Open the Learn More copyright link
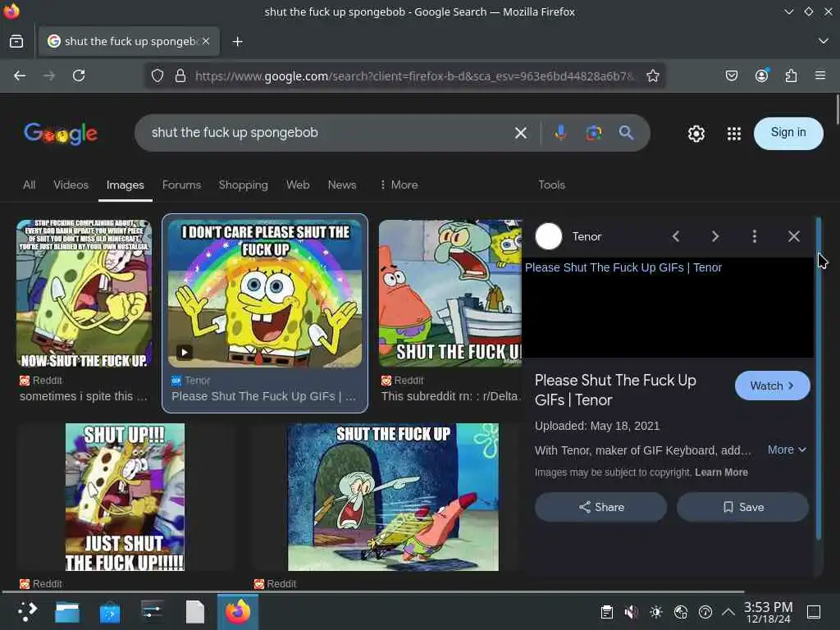Image resolution: width=840 pixels, height=630 pixels. tap(721, 472)
